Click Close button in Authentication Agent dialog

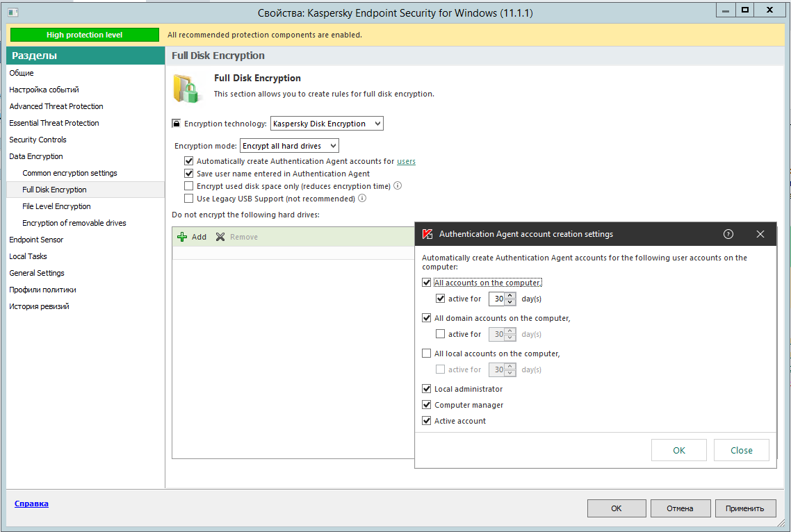click(x=742, y=450)
